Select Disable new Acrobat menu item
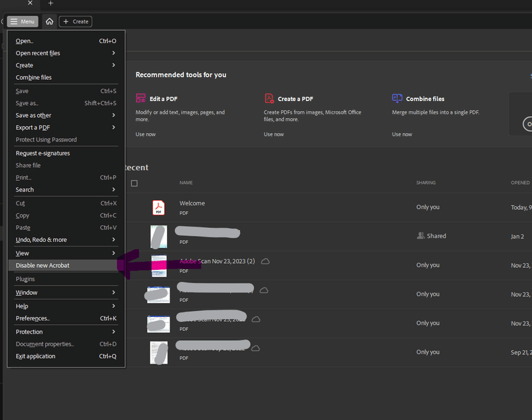Screen dimensions: 532x420 click(x=66, y=266)
